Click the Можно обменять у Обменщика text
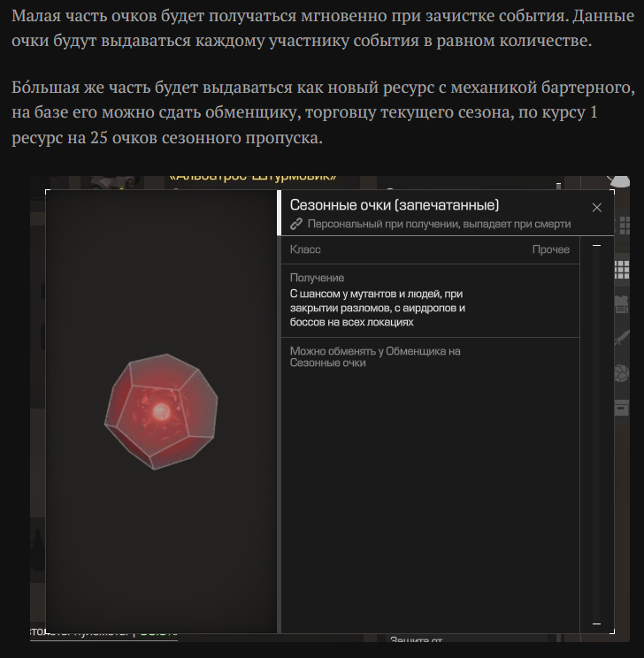This screenshot has height=658, width=644. [375, 356]
